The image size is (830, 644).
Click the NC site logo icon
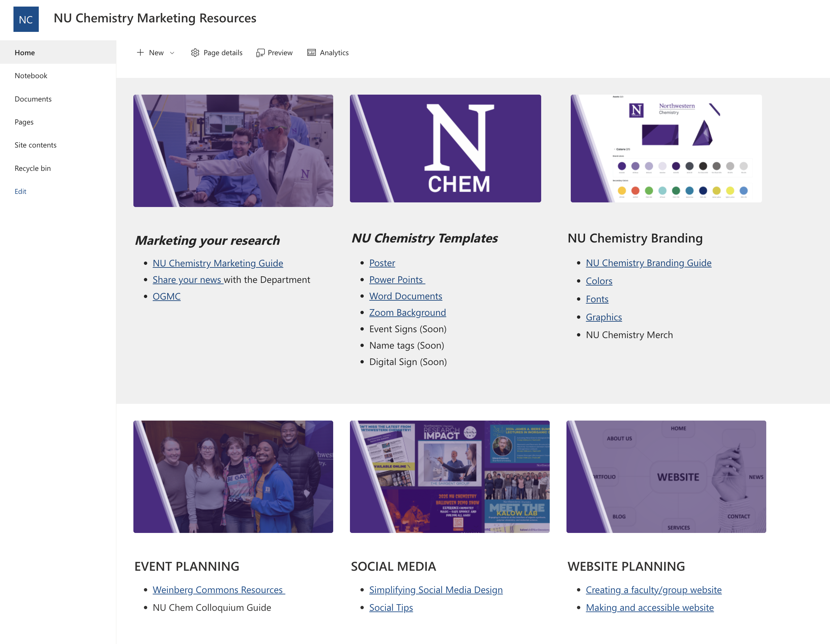tap(26, 19)
